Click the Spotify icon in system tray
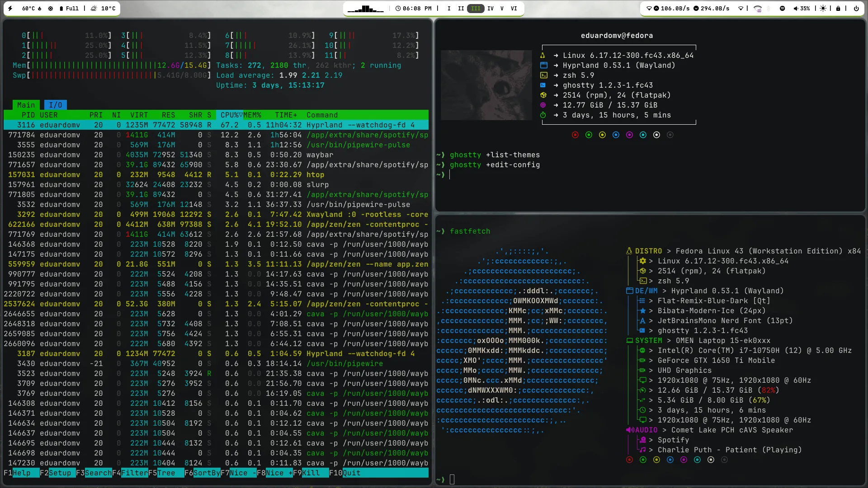This screenshot has width=868, height=488. pyautogui.click(x=782, y=8)
